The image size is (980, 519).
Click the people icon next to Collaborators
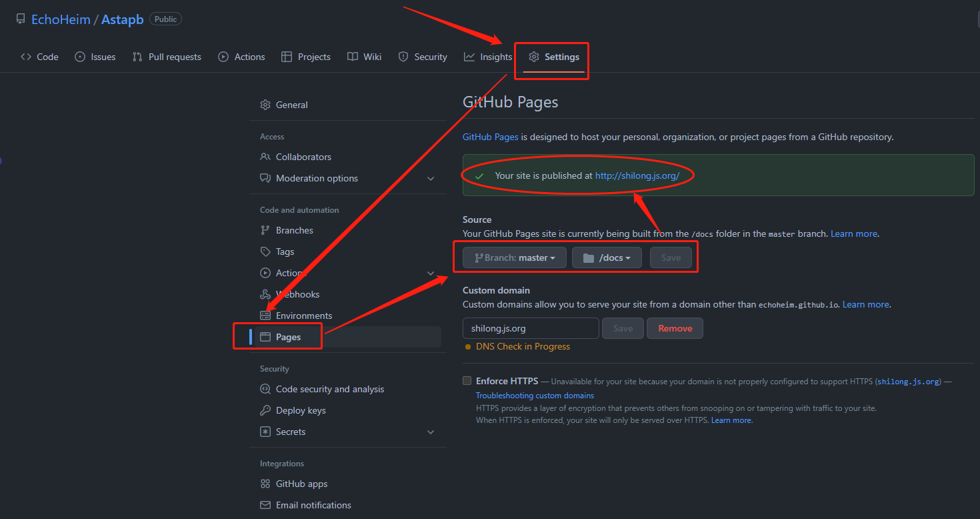[x=265, y=157]
